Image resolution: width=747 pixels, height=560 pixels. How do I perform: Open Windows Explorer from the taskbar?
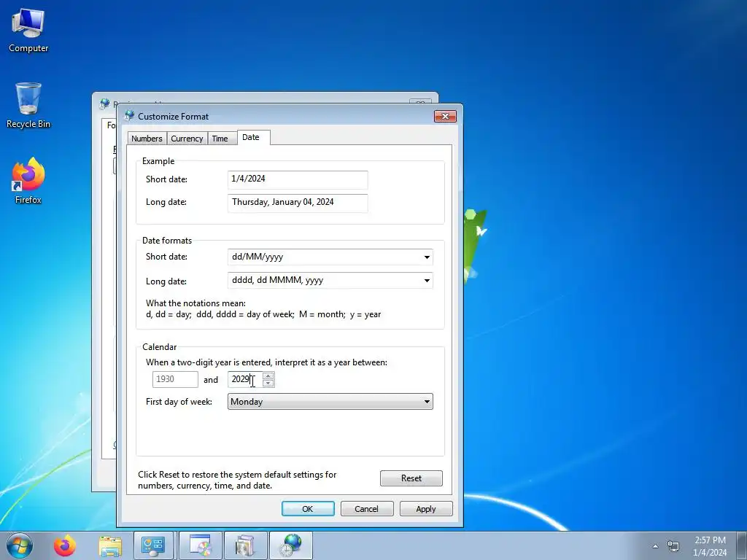[110, 545]
